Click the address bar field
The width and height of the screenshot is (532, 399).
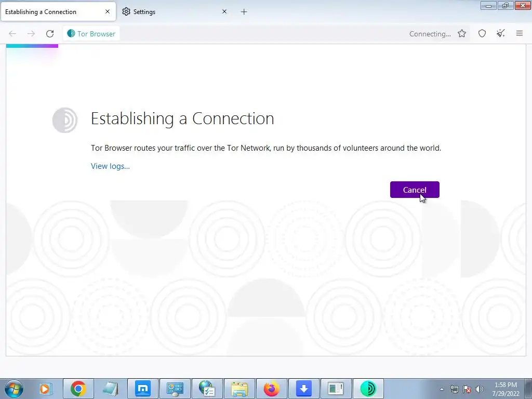pos(267,34)
